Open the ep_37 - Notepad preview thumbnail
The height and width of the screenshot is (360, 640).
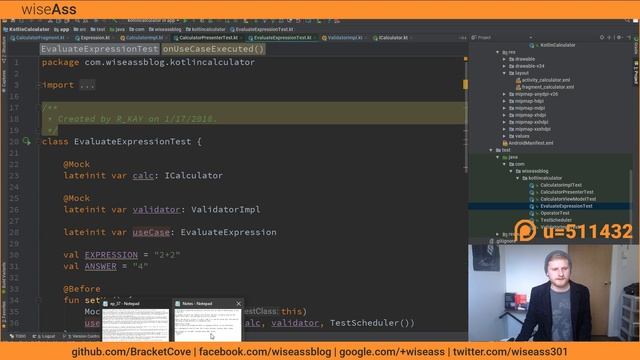coord(136,324)
